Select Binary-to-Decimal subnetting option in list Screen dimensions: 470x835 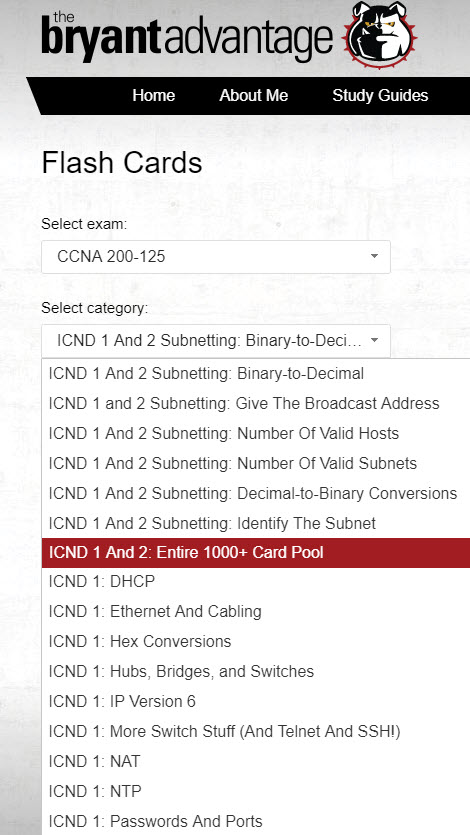click(x=256, y=374)
